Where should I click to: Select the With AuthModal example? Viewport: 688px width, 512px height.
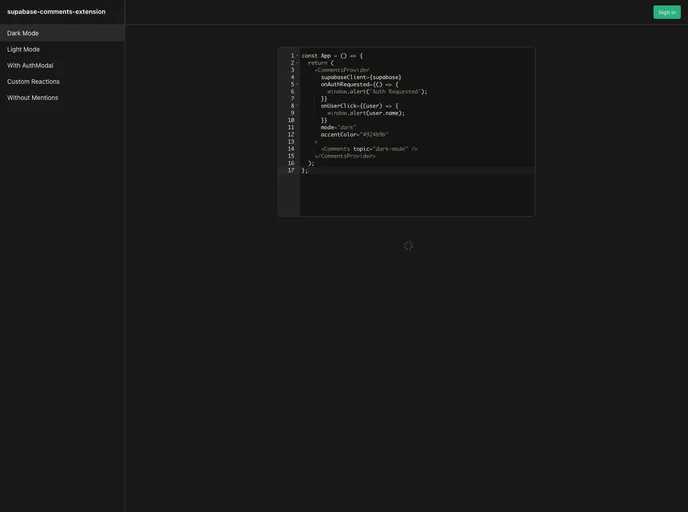(62, 65)
